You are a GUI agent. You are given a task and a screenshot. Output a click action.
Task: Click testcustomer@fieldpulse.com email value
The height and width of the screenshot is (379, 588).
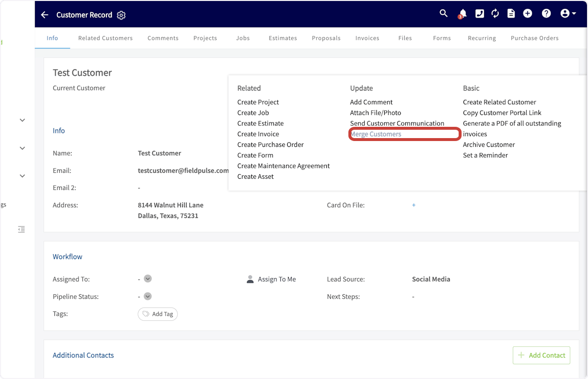(x=183, y=170)
